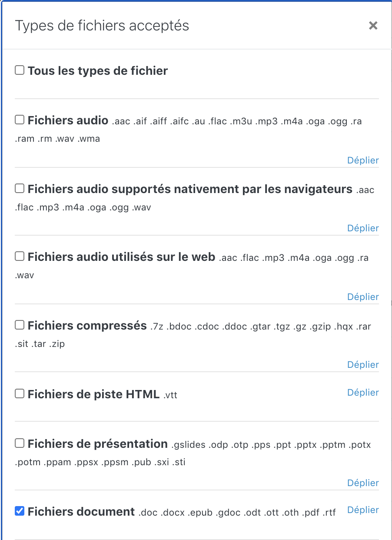Expand Fichiers audio utilisés sur le web
Image resolution: width=392 pixels, height=540 pixels.
(x=363, y=297)
